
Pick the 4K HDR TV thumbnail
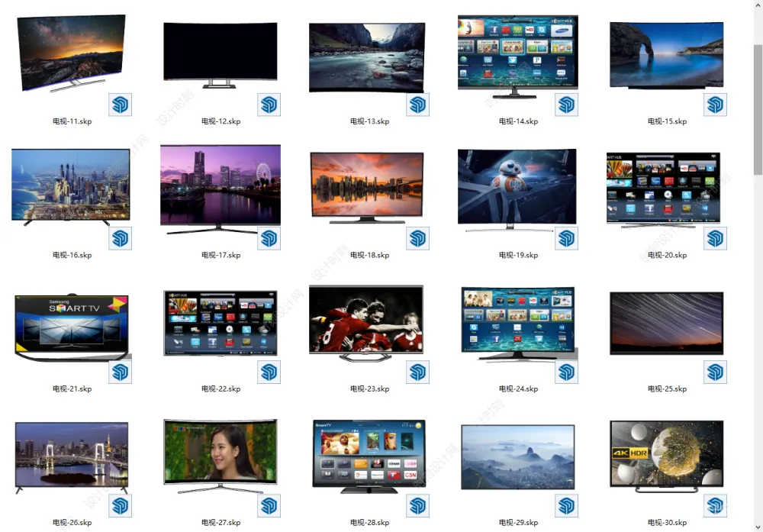coord(666,455)
